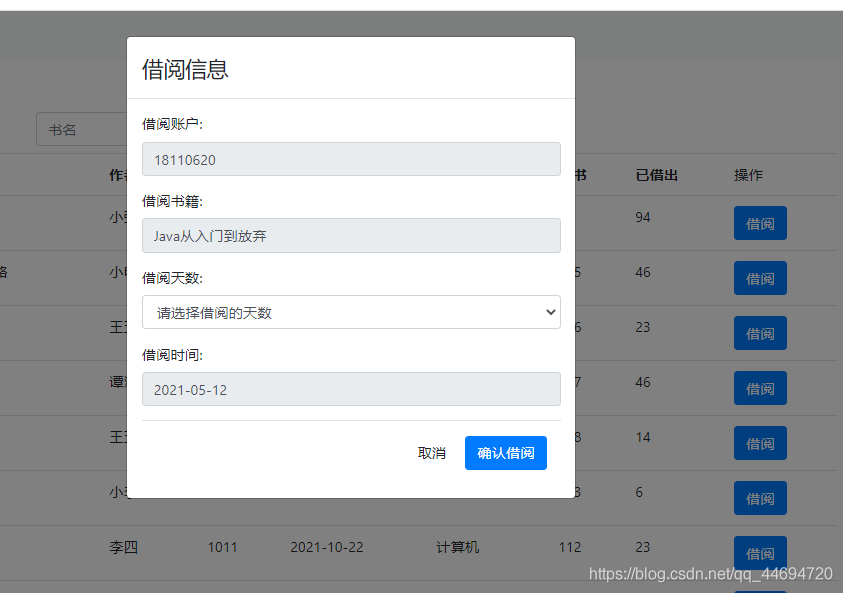Viewport: 843px width, 593px height.
Task: Click the 借阅时间 field showing 2021-05-12
Action: pos(351,389)
